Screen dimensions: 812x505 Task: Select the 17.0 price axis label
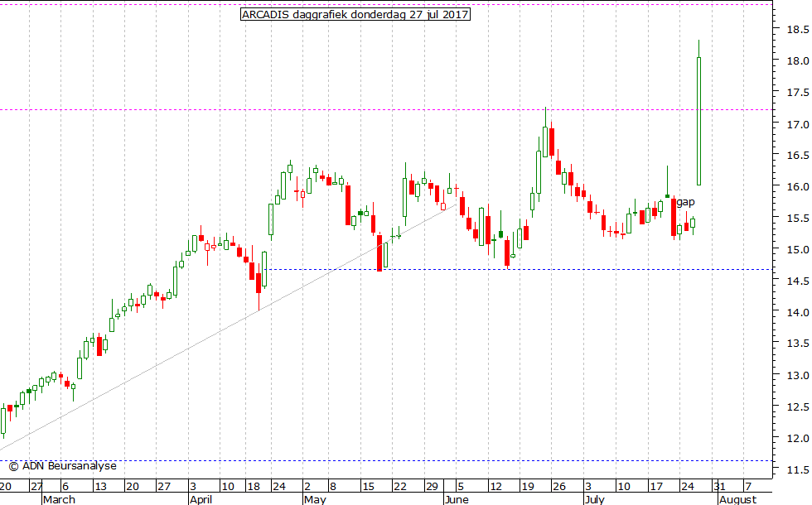click(798, 125)
